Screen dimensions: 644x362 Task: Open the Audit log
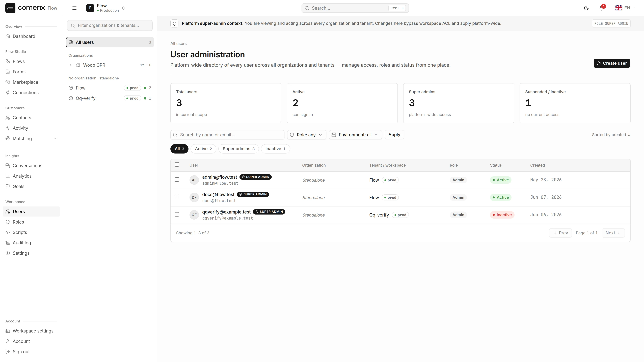31,243
